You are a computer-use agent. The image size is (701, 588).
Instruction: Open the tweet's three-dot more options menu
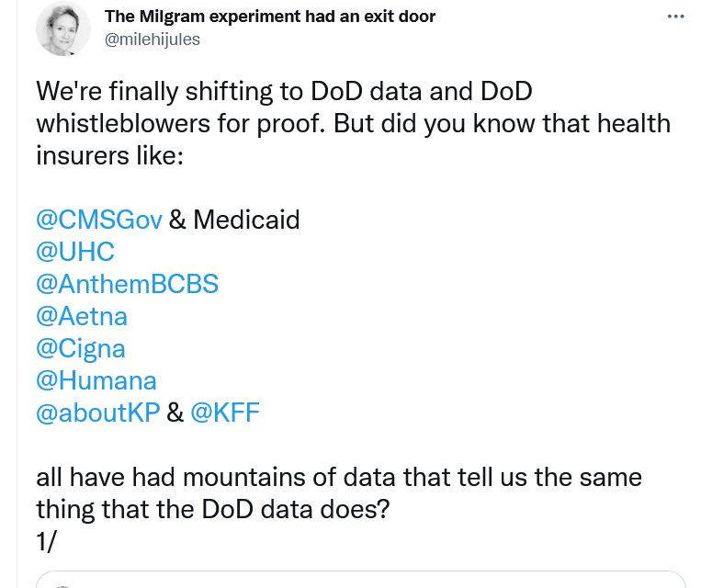click(675, 17)
